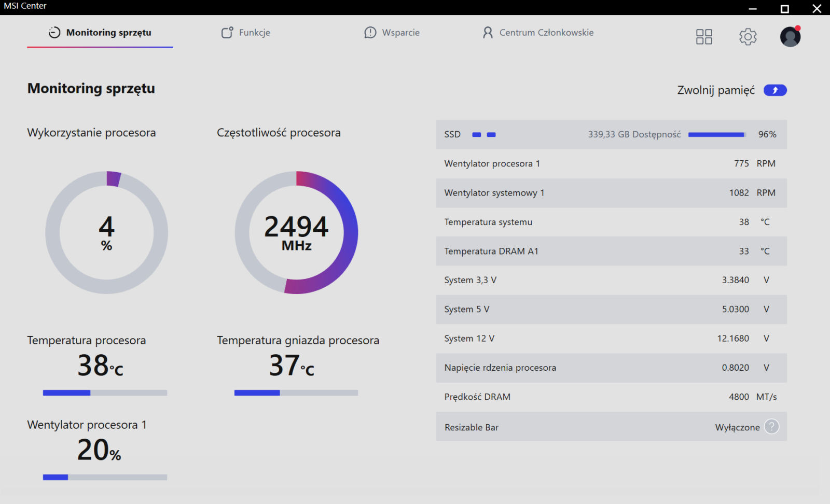Click the Monitoring sprzętu gauge icon

[54, 33]
